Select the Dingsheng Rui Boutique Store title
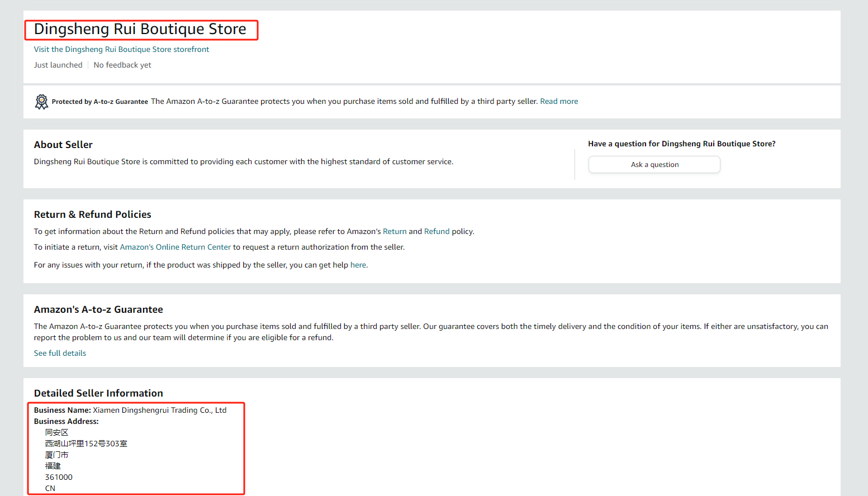Image resolution: width=868 pixels, height=496 pixels. tap(140, 29)
